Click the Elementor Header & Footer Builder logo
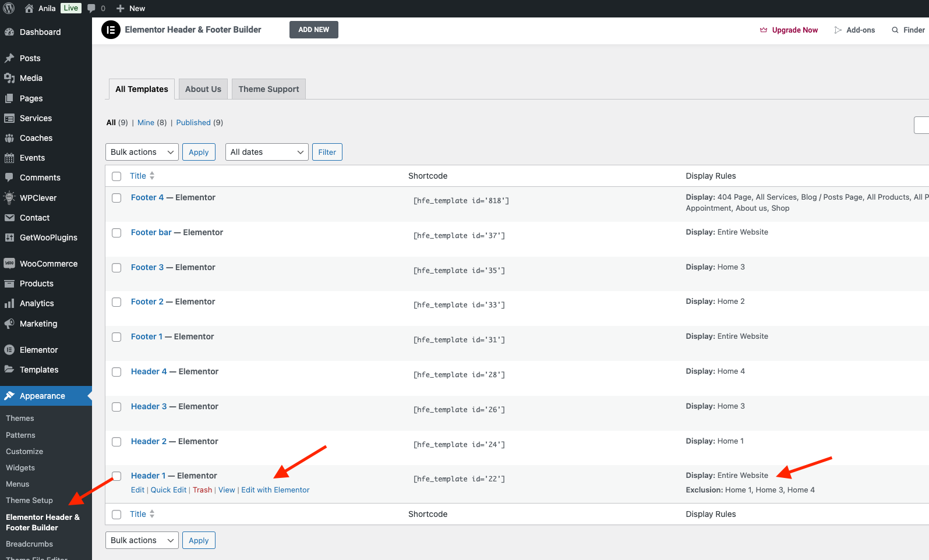The height and width of the screenshot is (560, 929). coord(111,30)
